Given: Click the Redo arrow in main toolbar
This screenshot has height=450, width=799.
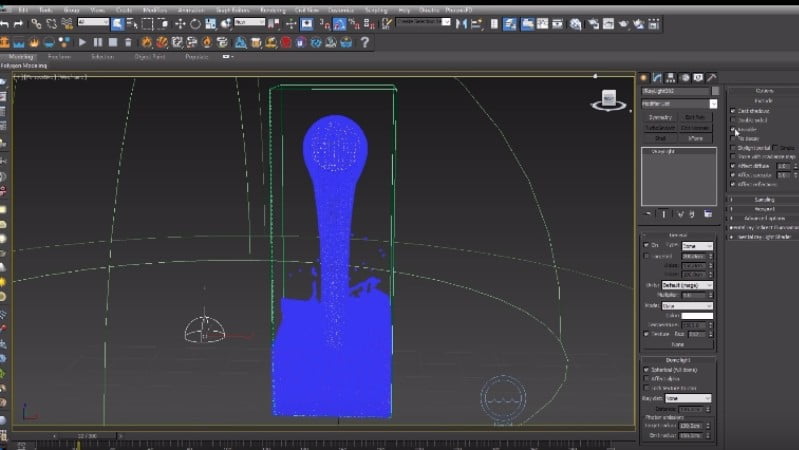Looking at the screenshot, I should [19, 23].
